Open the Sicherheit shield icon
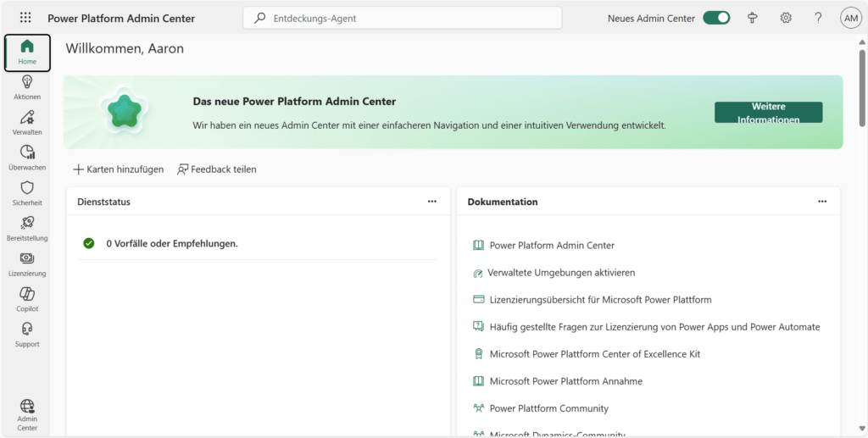This screenshot has width=868, height=438. point(27,193)
